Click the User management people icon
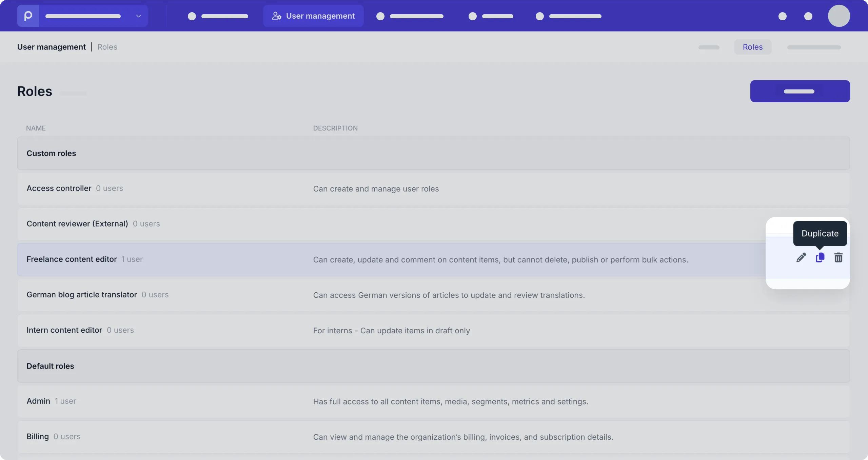 (x=277, y=16)
